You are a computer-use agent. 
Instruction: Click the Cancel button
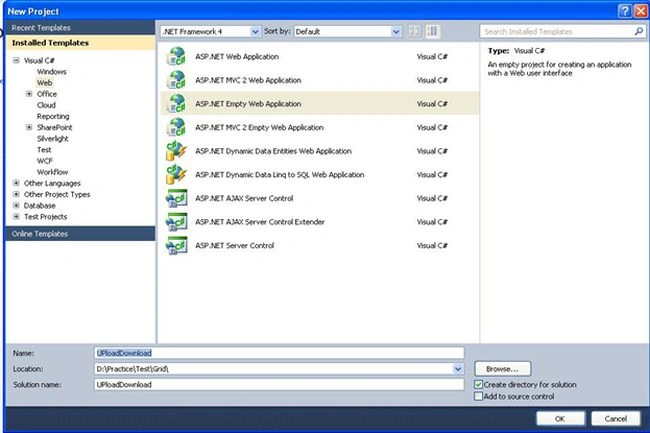tap(616, 418)
